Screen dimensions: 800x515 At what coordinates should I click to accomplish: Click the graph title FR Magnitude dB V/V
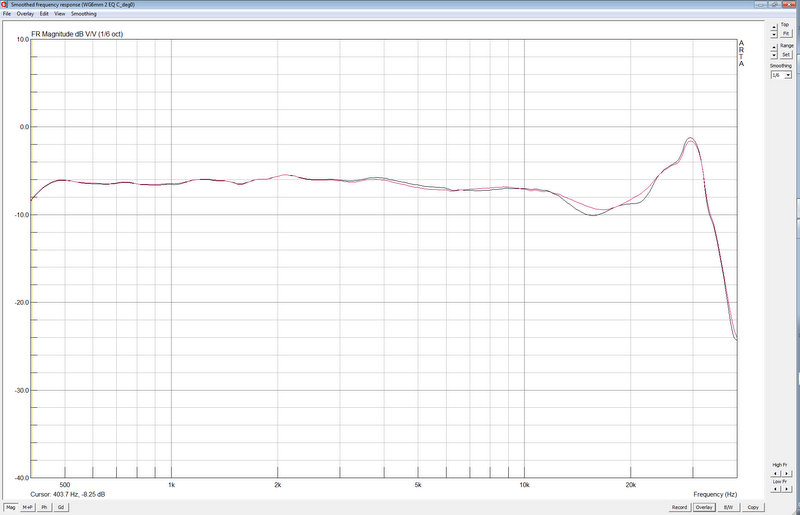77,34
